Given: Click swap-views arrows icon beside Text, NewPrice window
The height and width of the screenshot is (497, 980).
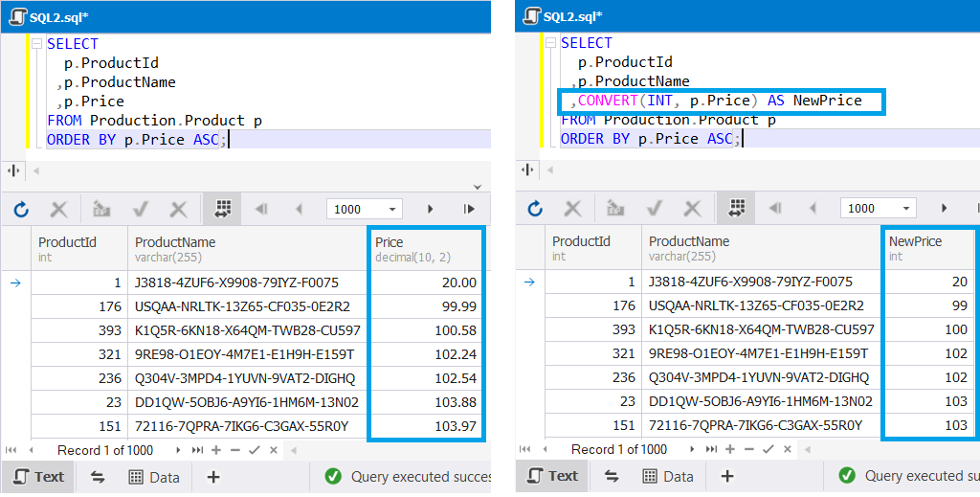Looking at the screenshot, I should (612, 476).
